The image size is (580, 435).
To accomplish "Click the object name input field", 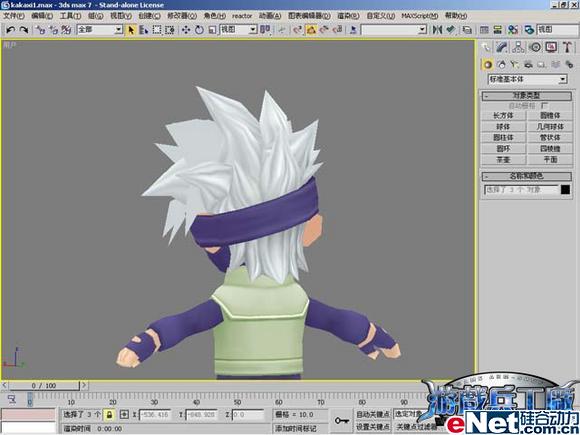I will tap(521, 190).
